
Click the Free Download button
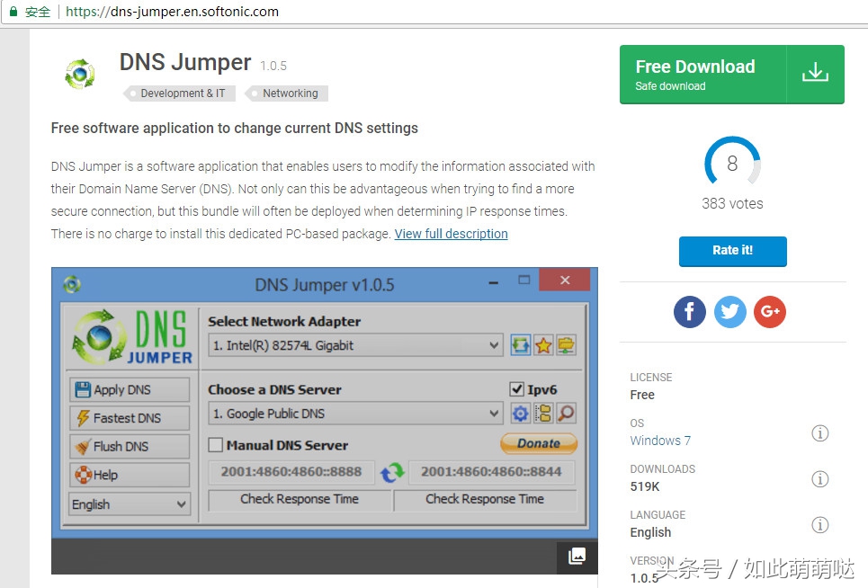(732, 74)
